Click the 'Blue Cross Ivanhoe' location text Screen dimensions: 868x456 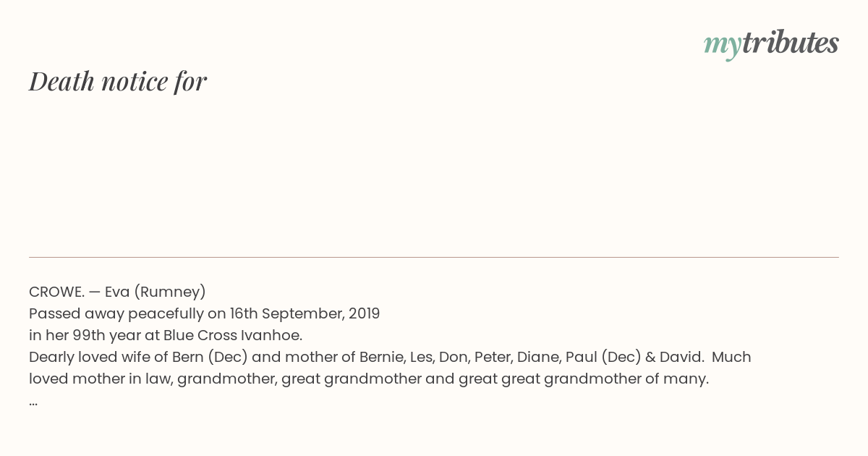click(x=232, y=336)
